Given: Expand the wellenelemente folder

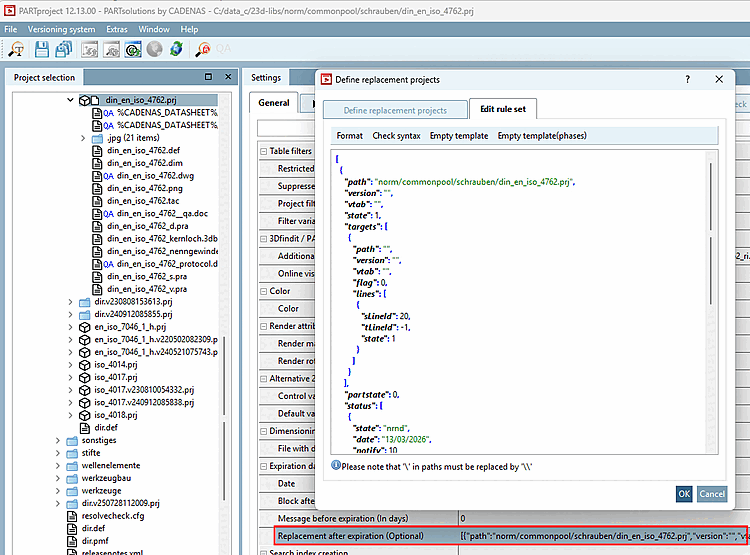Looking at the screenshot, I should click(58, 466).
